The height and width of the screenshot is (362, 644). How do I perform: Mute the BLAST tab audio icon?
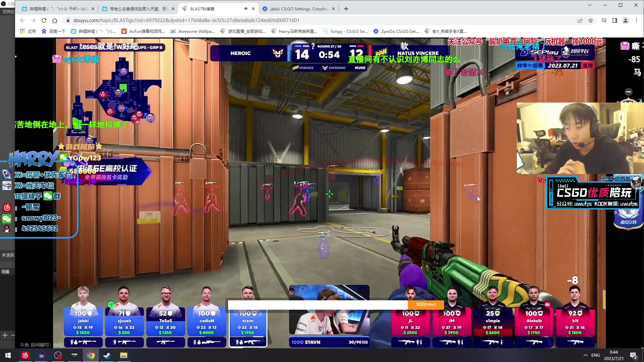pos(246,9)
